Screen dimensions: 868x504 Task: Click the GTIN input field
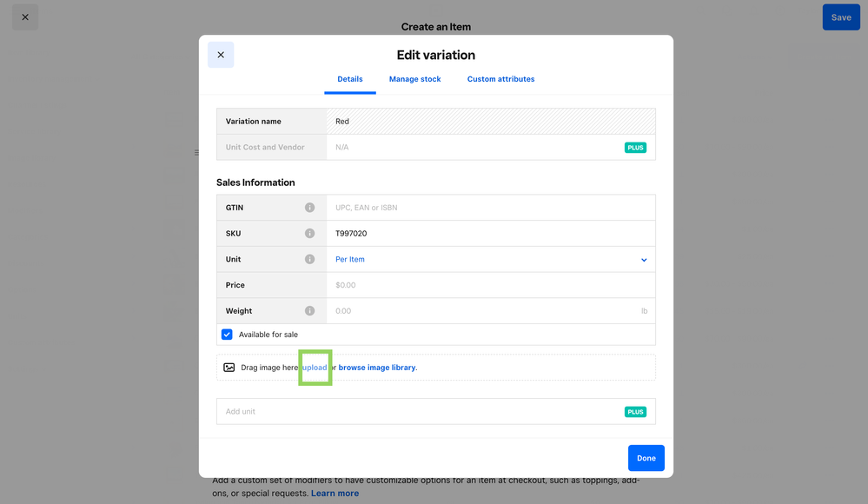491,208
